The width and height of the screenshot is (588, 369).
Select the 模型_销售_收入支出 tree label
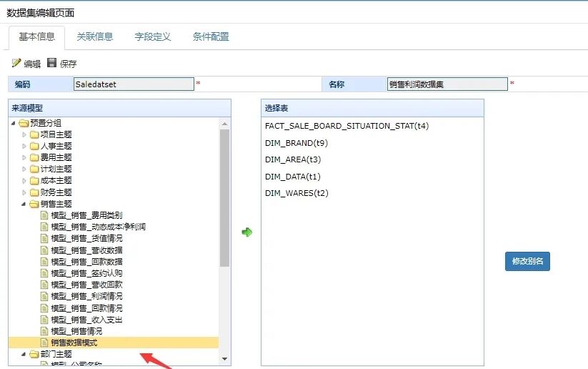tap(86, 320)
